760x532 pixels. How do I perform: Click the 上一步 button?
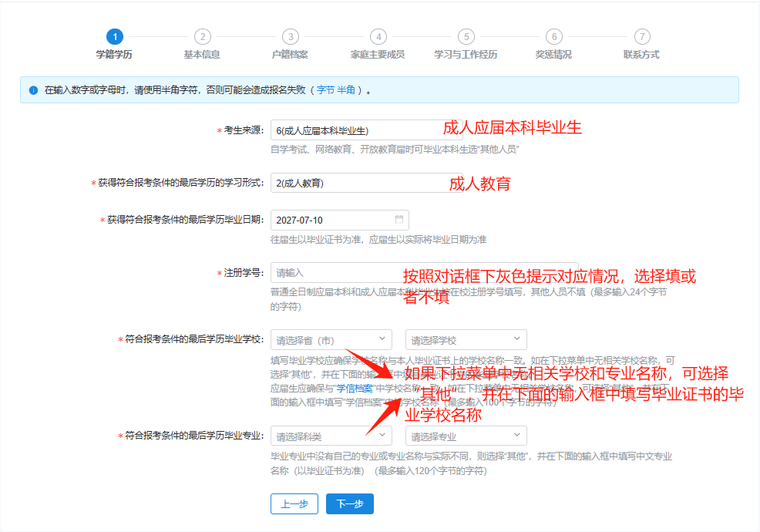(x=294, y=504)
